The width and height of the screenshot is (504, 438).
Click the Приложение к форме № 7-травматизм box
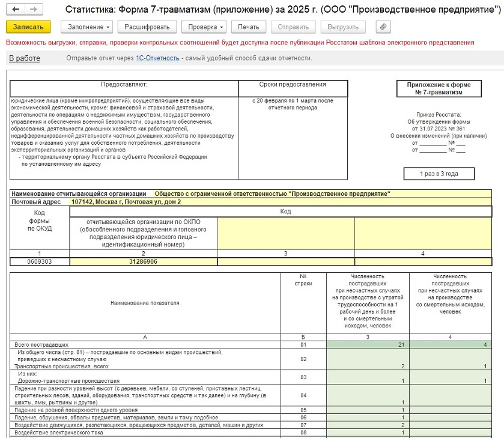point(439,88)
